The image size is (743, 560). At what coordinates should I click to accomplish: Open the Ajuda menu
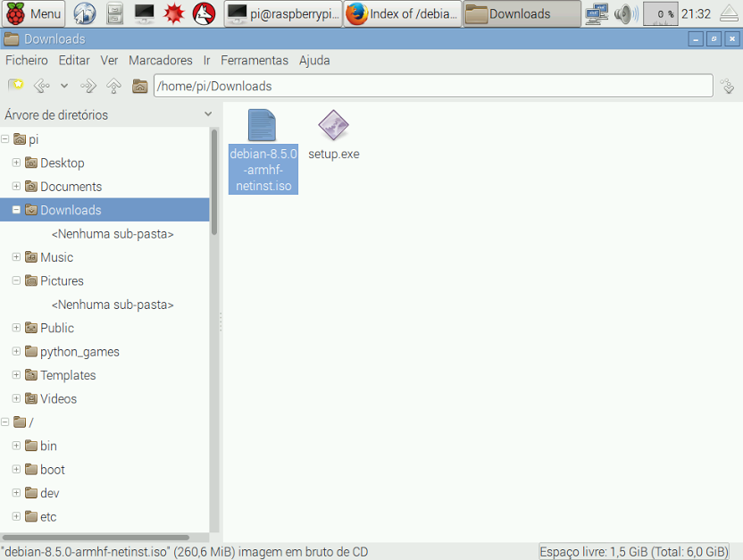click(314, 61)
